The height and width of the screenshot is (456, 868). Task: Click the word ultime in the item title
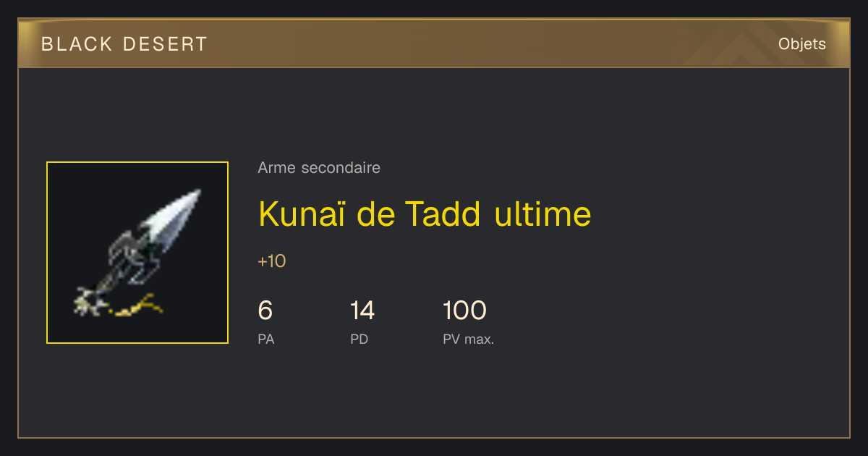coord(543,214)
